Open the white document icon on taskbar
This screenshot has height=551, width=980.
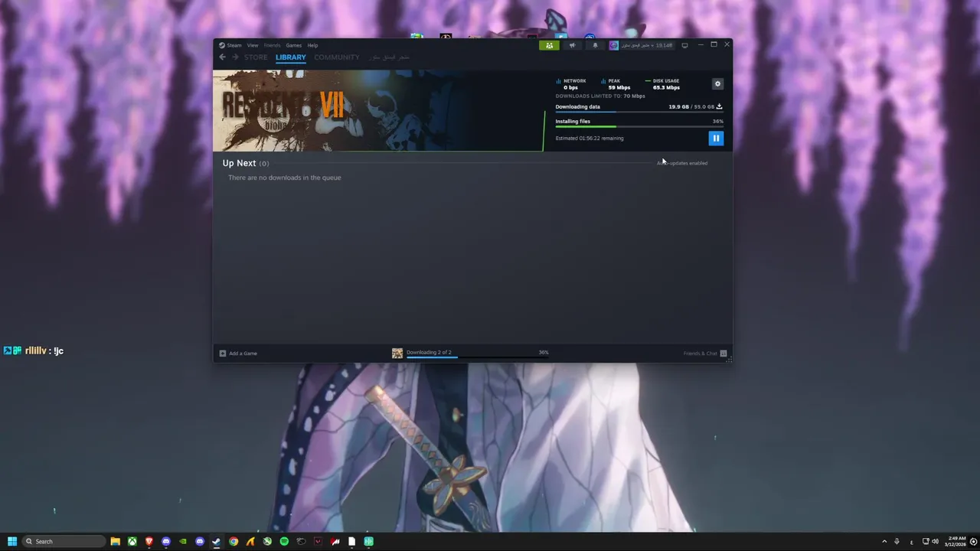[x=351, y=541]
